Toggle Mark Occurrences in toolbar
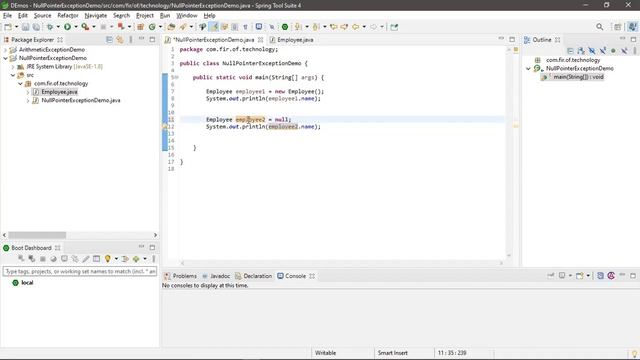Viewport: 640px width, 360px height. tap(213, 27)
